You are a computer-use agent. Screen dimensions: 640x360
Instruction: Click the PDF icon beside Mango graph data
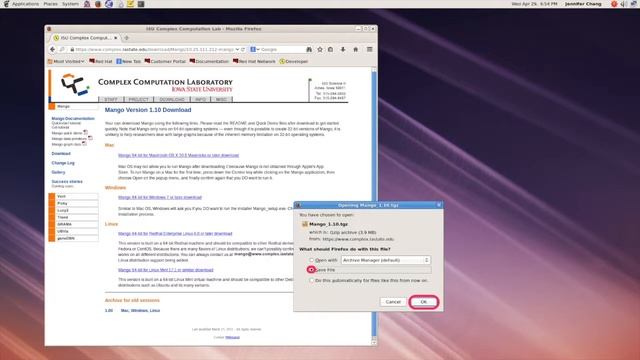[84, 144]
